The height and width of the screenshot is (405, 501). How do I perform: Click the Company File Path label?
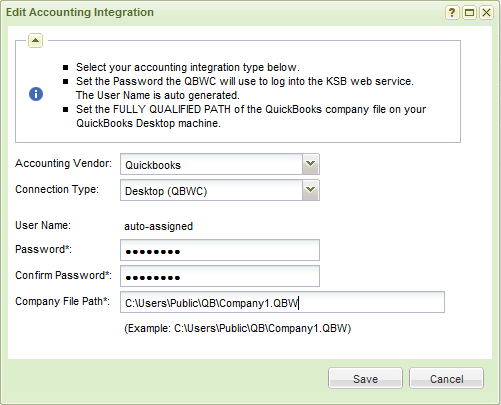point(62,301)
